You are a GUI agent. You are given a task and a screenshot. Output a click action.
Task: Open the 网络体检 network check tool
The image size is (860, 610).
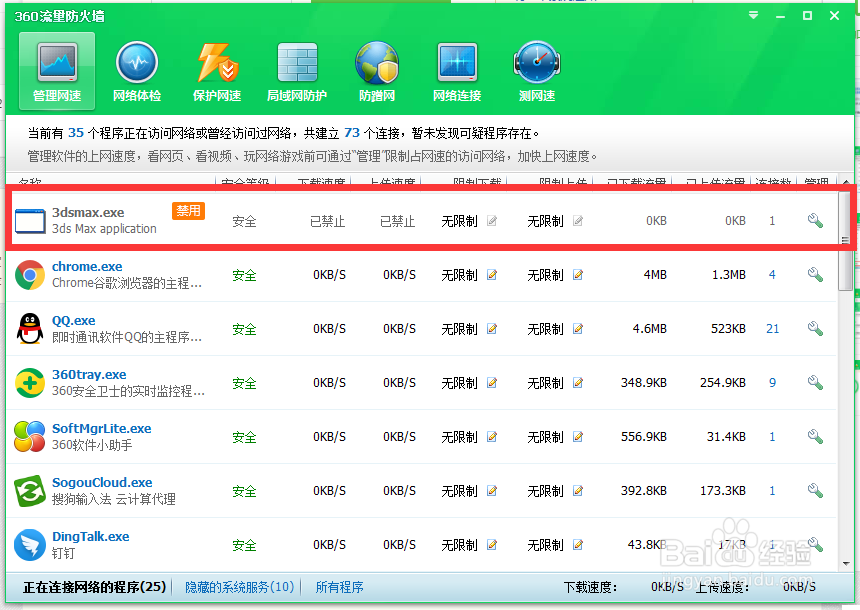(137, 71)
